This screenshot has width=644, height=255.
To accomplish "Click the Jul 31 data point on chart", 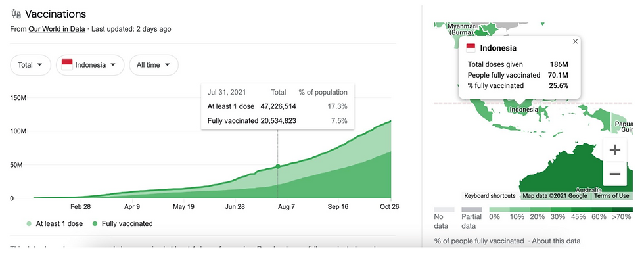I will (x=277, y=166).
